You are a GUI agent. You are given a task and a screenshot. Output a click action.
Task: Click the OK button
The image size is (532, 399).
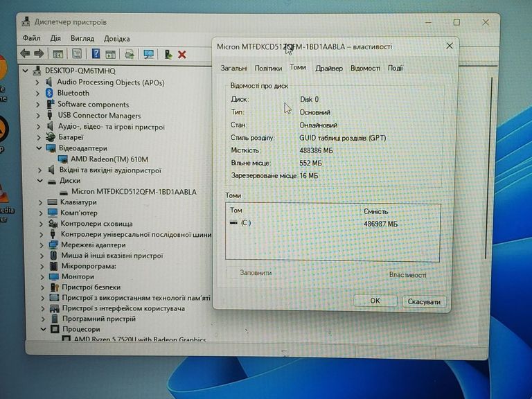(375, 301)
